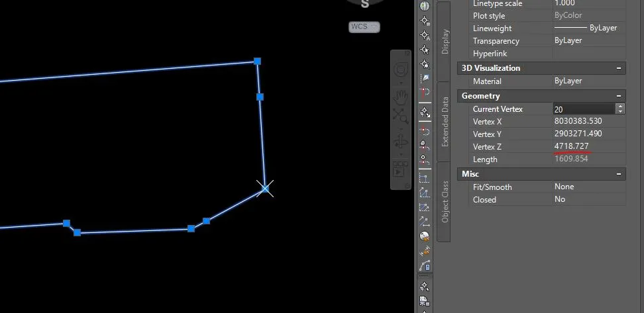The height and width of the screenshot is (313, 644).
Task: Click the WCS coordinate system dropdown
Action: click(x=364, y=26)
